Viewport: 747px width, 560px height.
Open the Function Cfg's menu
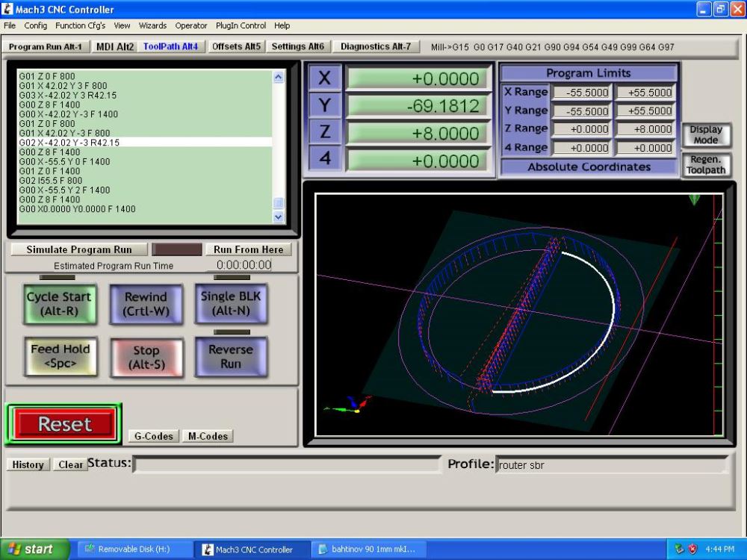[80, 25]
